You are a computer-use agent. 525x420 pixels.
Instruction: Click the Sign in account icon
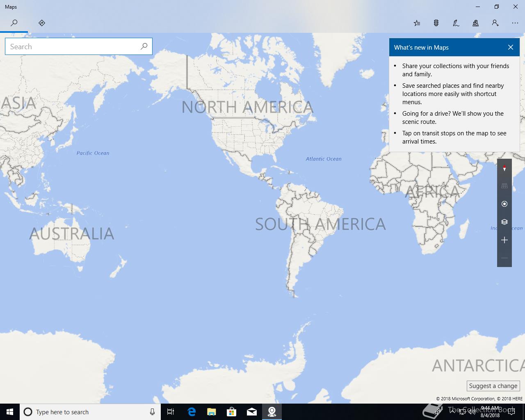coord(495,23)
